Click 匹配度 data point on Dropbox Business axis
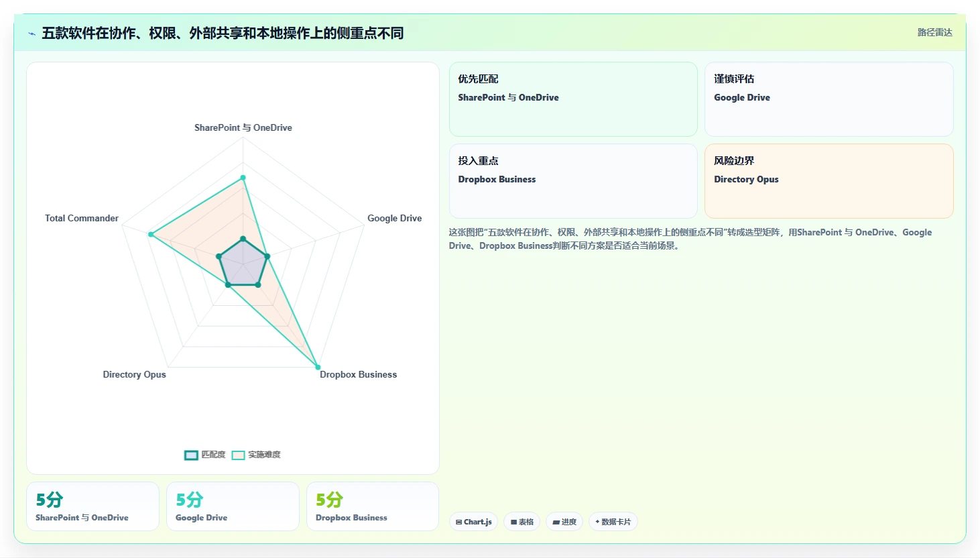Viewport: 980px width, 558px height. [x=258, y=285]
